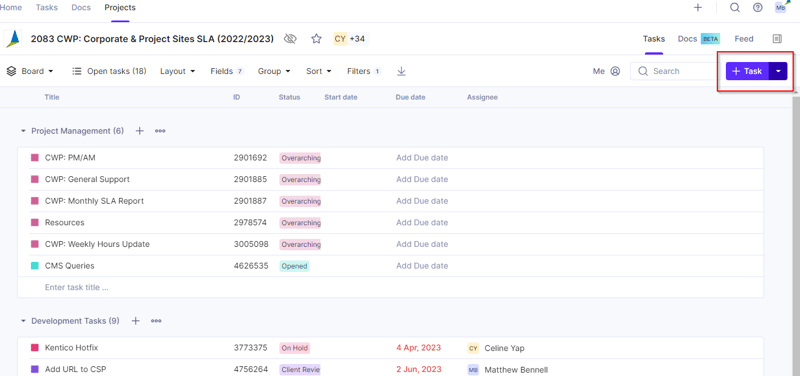Click purple color square of Add URL to CSP

(35, 369)
